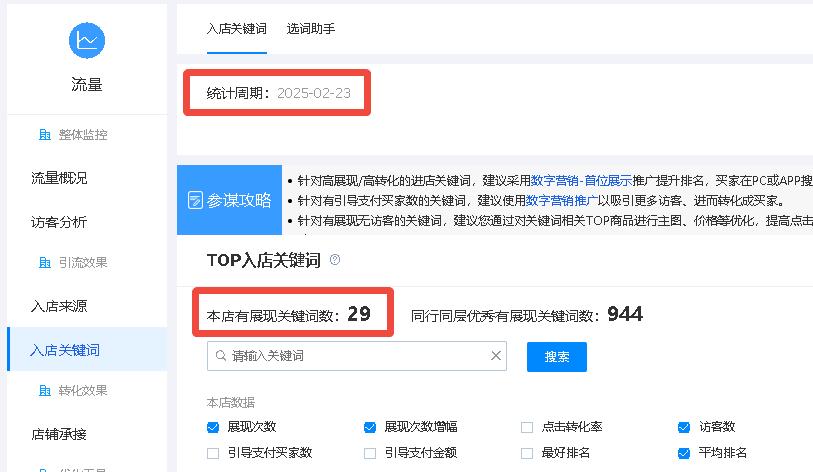The image size is (813, 472).
Task: Open 流量概况 in the sidebar
Action: click(59, 178)
